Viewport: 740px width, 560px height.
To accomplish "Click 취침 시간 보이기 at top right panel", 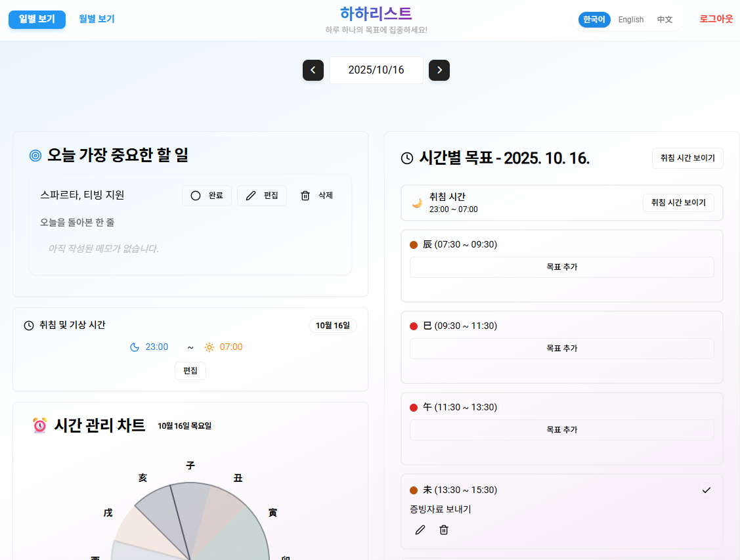I will click(x=687, y=158).
